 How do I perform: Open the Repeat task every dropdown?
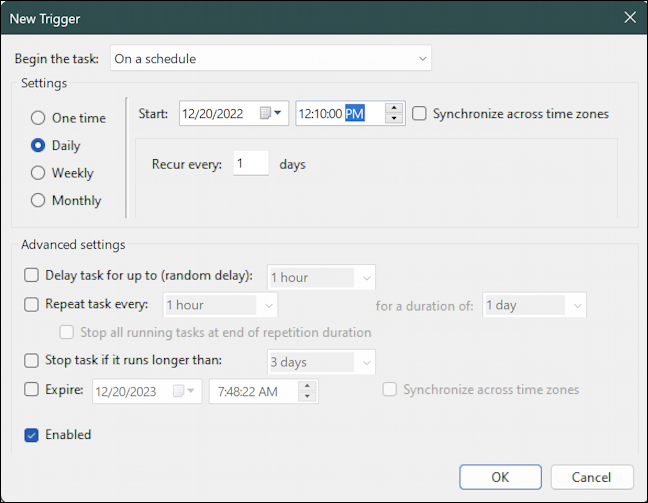220,305
